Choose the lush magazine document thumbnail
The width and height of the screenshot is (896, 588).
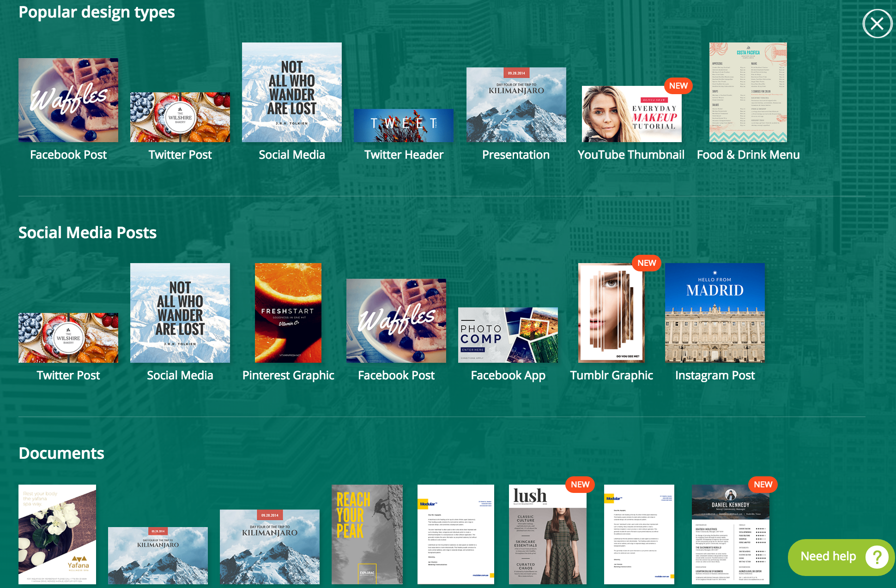click(548, 534)
